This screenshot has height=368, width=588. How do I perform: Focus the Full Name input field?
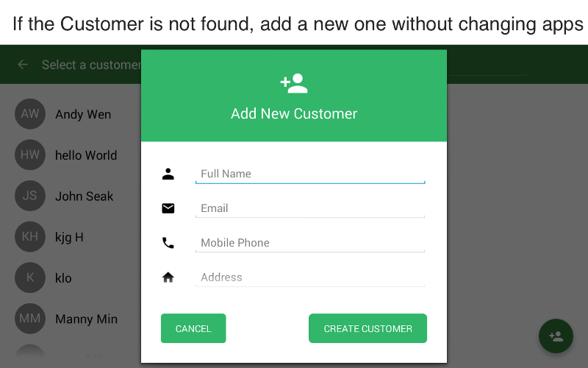pyautogui.click(x=310, y=174)
